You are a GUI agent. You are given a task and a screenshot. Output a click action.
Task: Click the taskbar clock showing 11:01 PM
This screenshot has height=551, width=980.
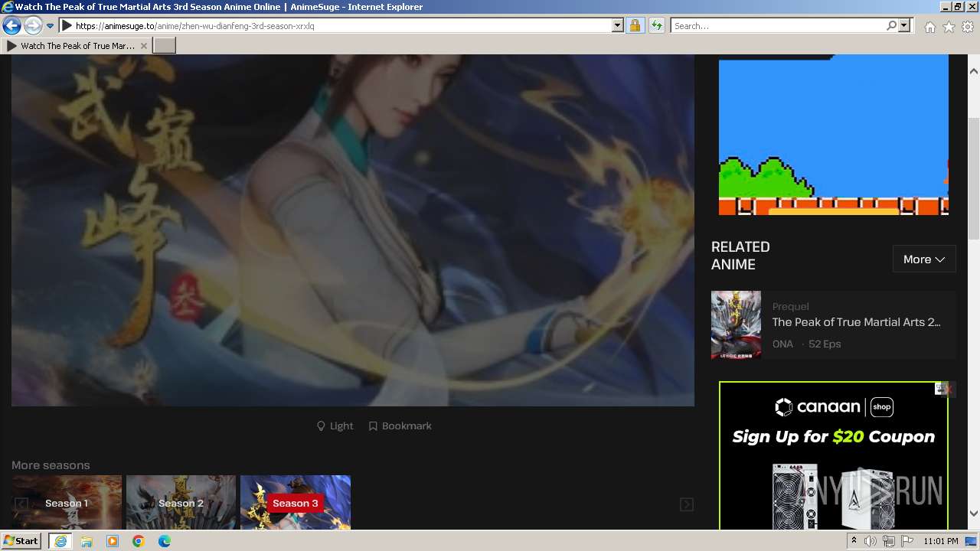point(941,541)
